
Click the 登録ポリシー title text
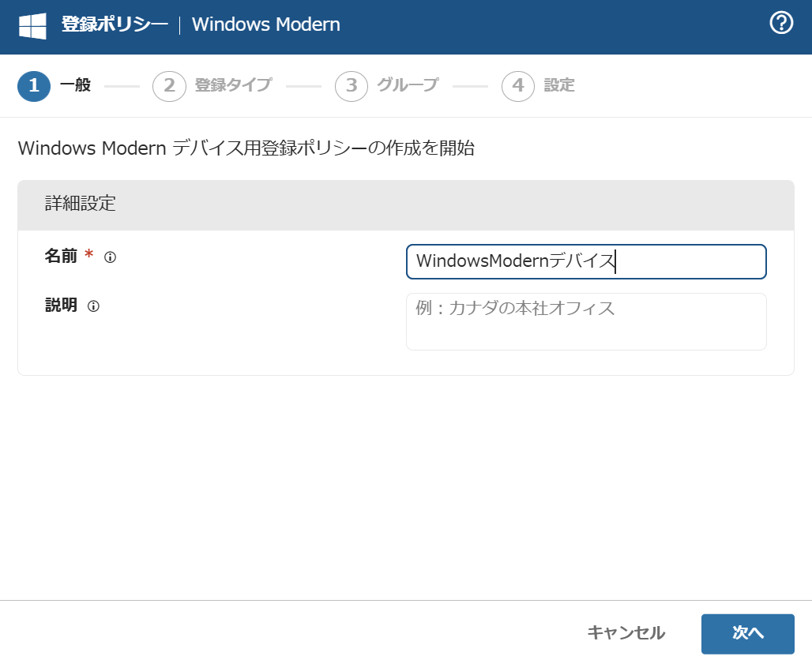tap(115, 24)
